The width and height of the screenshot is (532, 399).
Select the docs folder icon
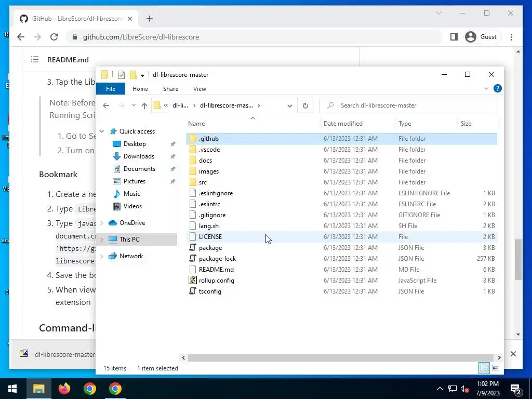[x=193, y=160]
